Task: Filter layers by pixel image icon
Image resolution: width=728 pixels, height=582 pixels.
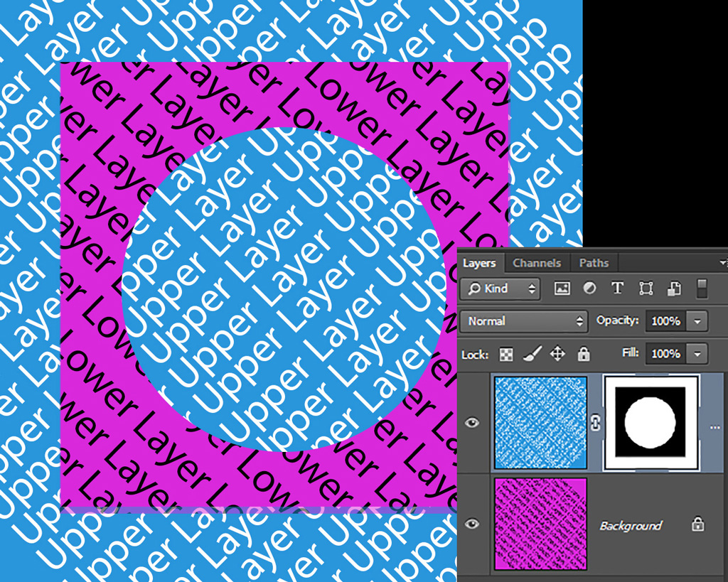Action: pos(562,289)
